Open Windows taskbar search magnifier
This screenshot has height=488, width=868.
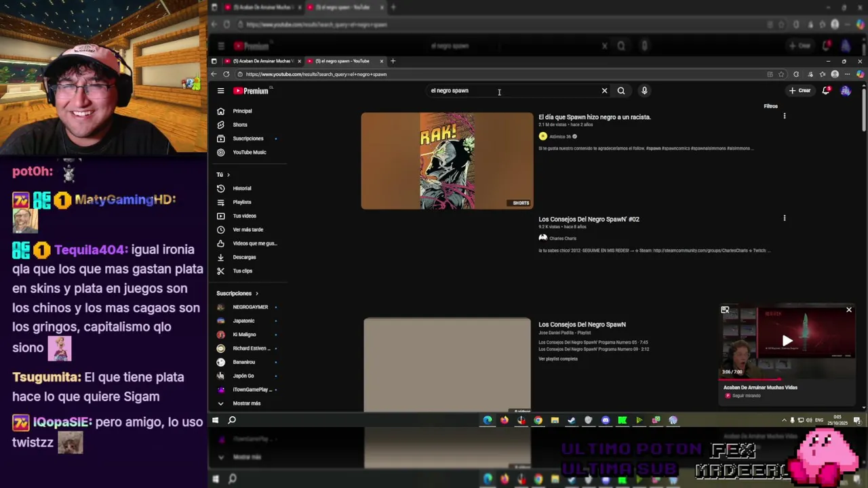click(232, 420)
